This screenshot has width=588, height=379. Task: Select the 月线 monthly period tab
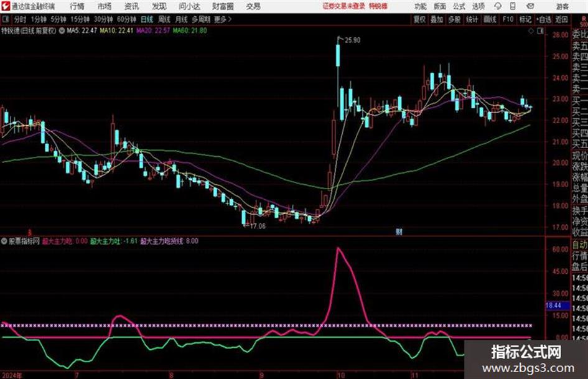181,19
